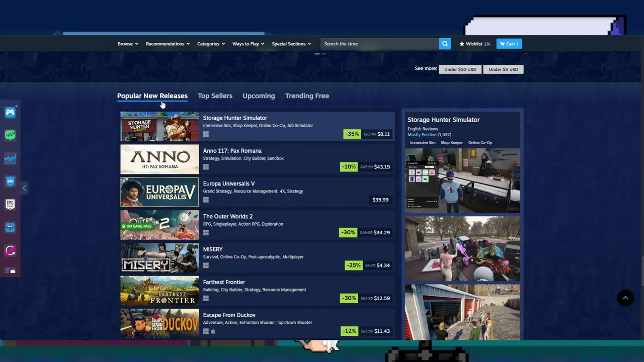Screen dimensions: 644x362
Task: Click the Farthest Frontier title
Action: (x=224, y=282)
